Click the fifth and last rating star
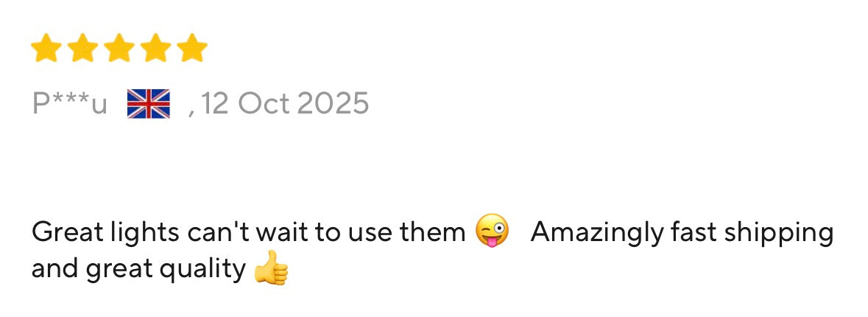This screenshot has width=868, height=317. point(192,48)
